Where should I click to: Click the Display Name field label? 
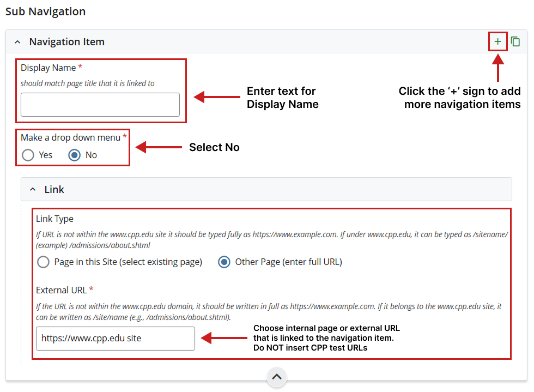point(48,68)
